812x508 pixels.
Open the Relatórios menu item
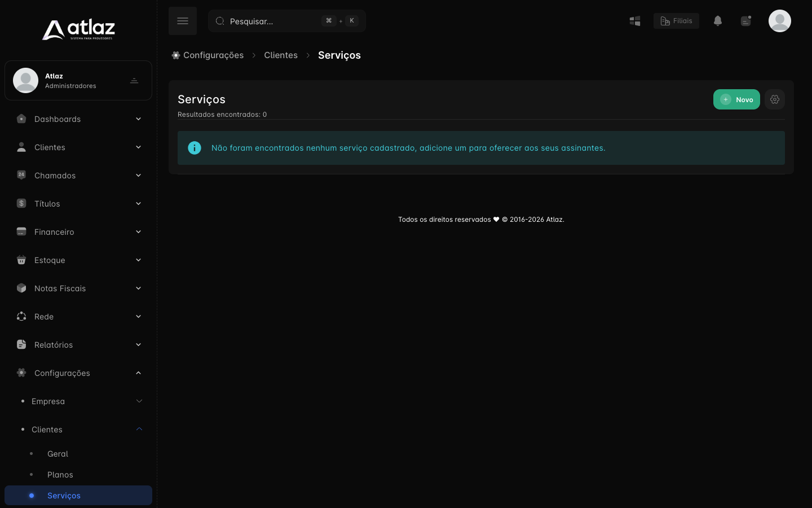click(78, 344)
